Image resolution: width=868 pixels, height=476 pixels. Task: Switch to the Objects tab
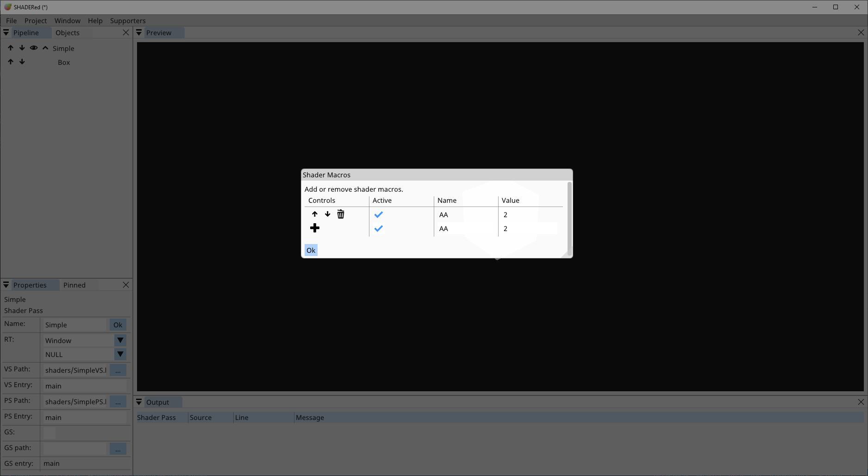pyautogui.click(x=68, y=32)
